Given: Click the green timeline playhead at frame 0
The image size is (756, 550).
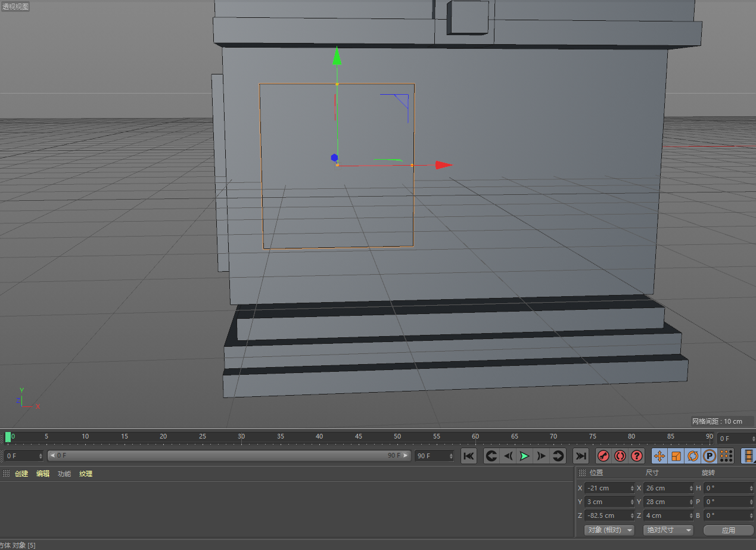Looking at the screenshot, I should coord(8,437).
